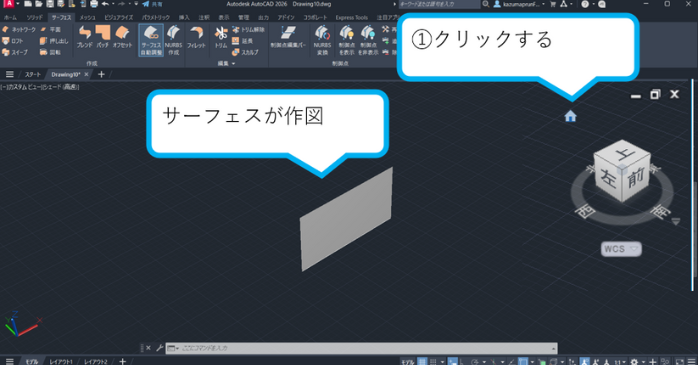Open the Parametric (パラメトリック) ribbon tab
Viewport: 698px width, 365px height.
156,17
